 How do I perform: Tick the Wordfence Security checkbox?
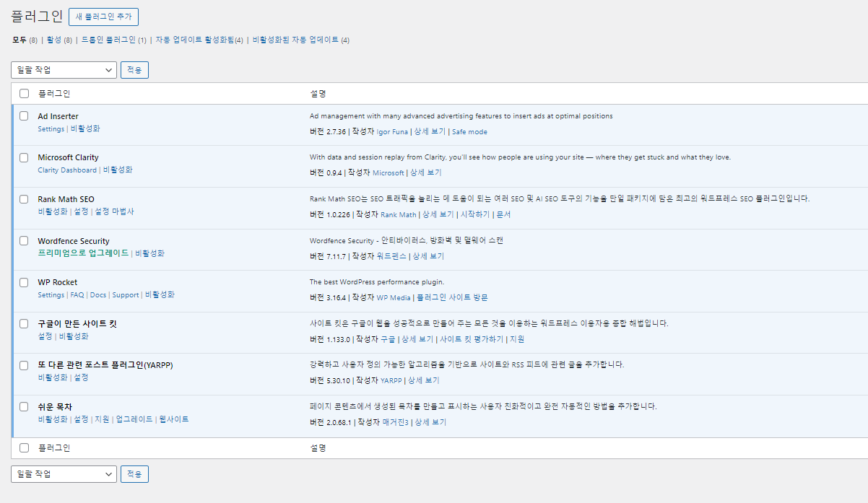(x=24, y=241)
